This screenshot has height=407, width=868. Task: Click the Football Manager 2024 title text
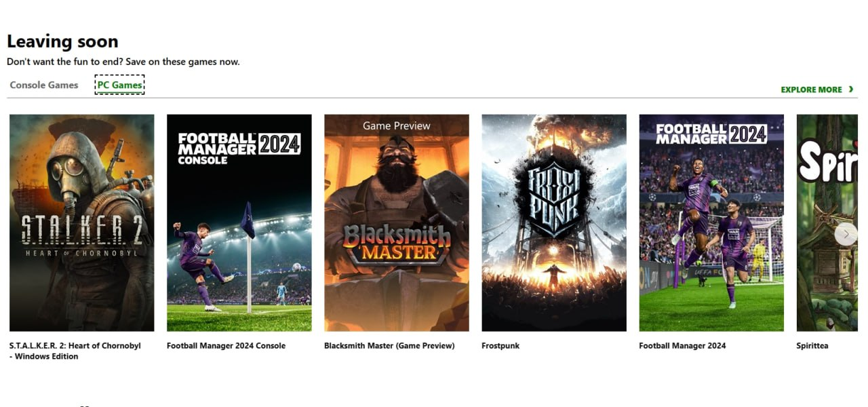(x=682, y=346)
